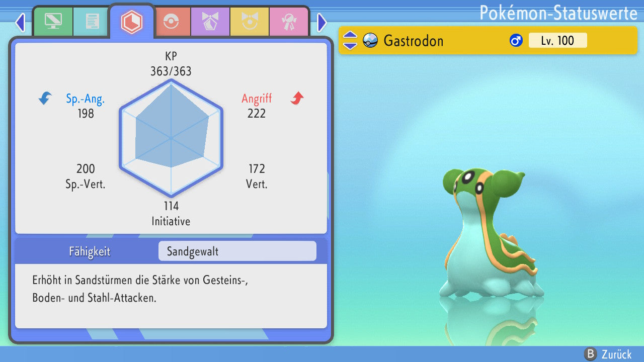The width and height of the screenshot is (644, 362).
Task: Open the yellow contest moves tab
Action: point(250,22)
